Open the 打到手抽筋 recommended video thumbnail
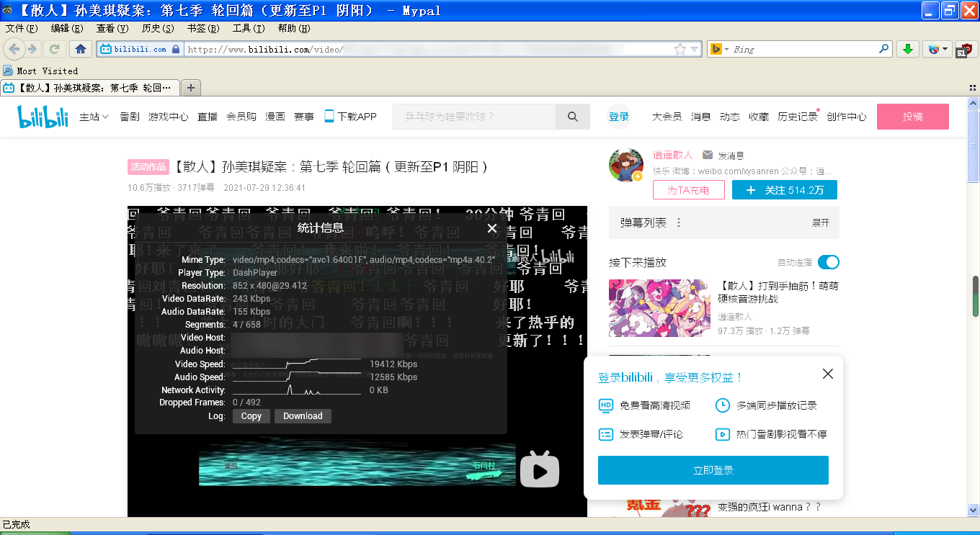This screenshot has height=535, width=980. [659, 308]
